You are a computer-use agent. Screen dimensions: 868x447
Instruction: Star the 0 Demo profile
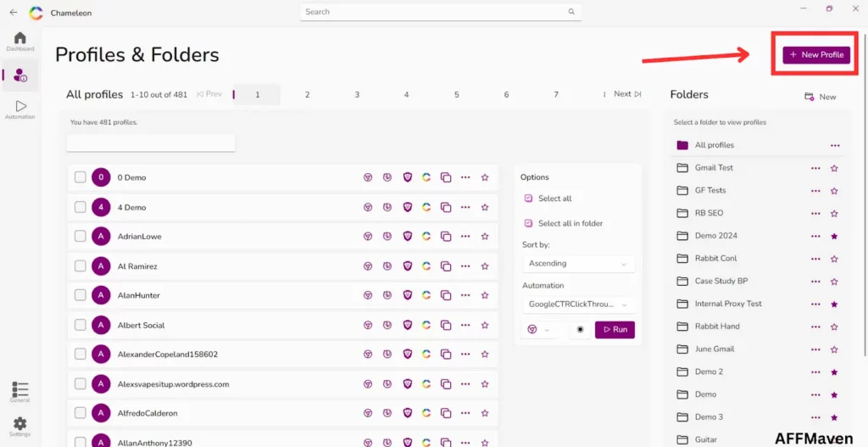click(485, 177)
